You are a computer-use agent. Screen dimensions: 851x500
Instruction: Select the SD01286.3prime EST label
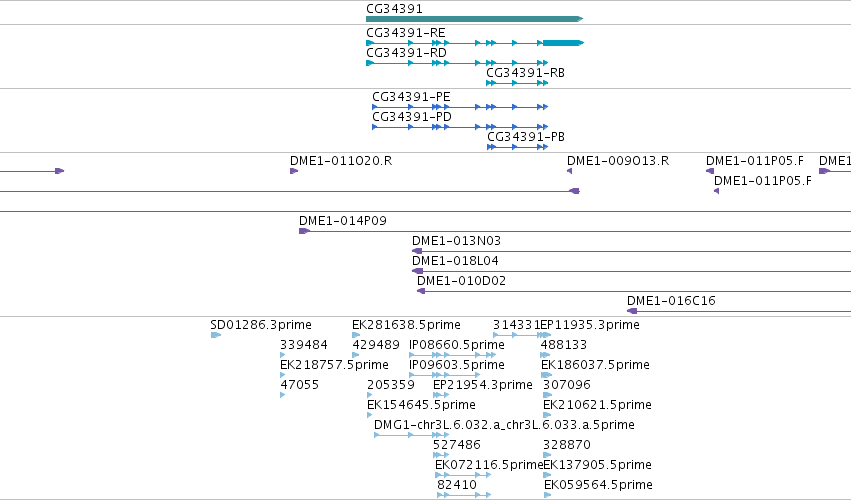pos(261,325)
